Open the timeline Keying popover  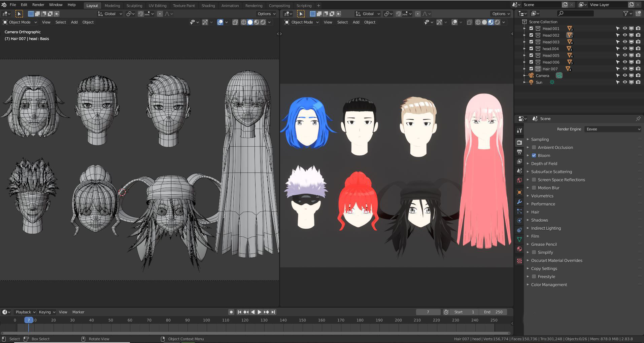46,312
